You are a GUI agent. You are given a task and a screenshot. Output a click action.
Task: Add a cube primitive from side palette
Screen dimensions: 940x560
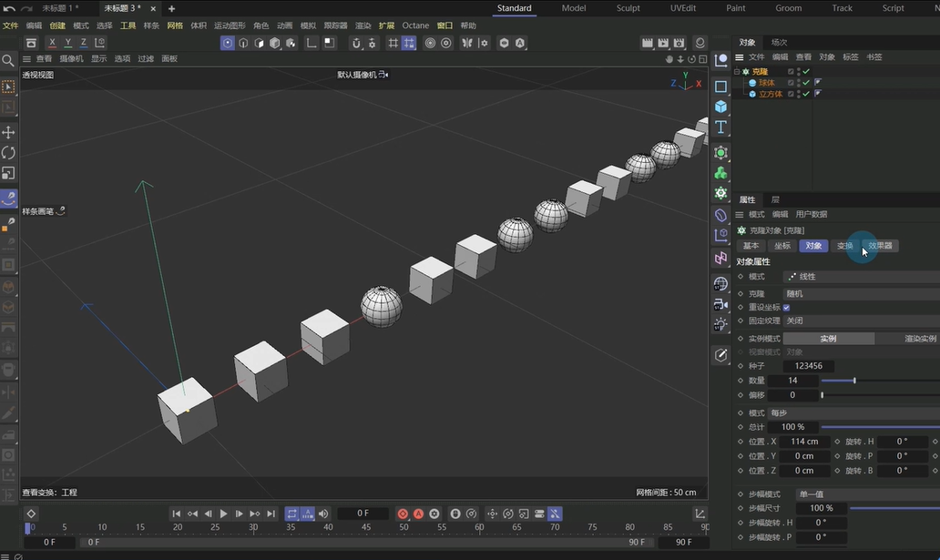click(x=720, y=107)
